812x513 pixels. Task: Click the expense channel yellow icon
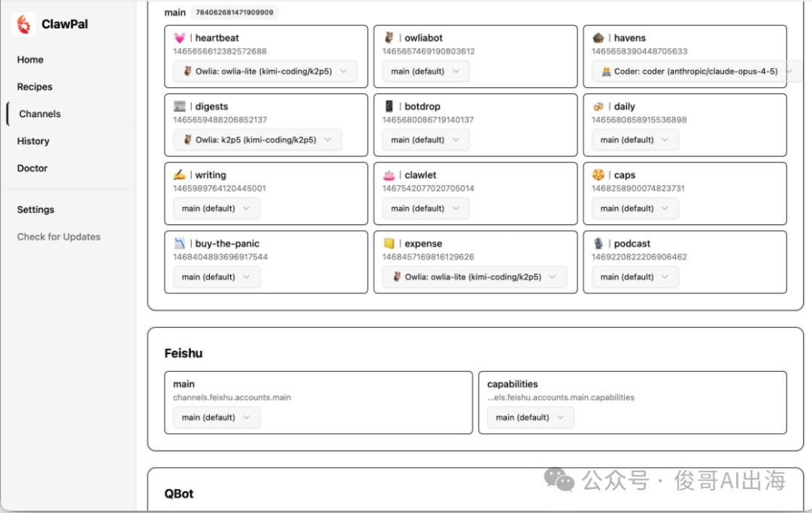pos(389,243)
